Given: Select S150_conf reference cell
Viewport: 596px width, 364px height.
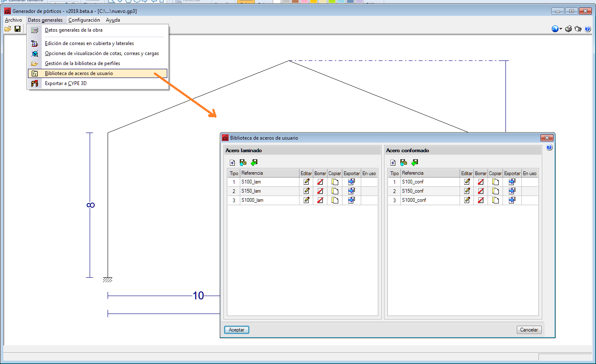Looking at the screenshot, I should (x=430, y=191).
